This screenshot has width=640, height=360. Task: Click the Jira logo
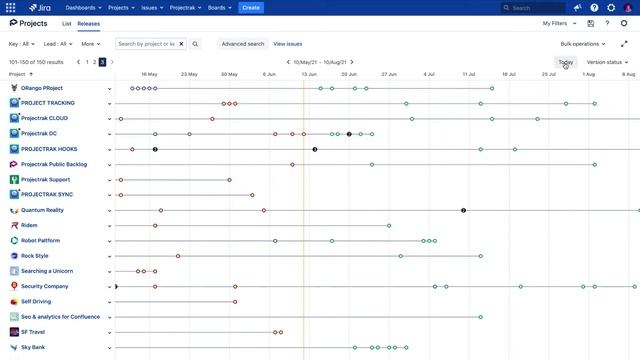click(x=40, y=7)
